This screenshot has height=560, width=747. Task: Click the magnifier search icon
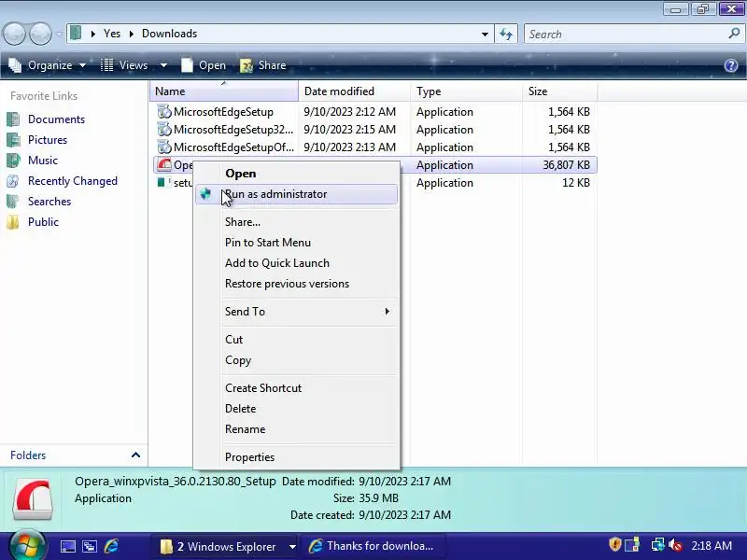(734, 34)
